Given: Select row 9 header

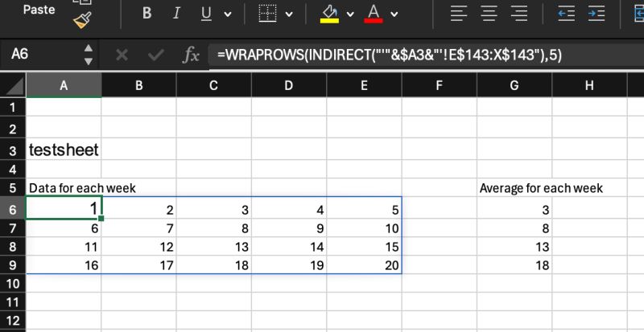Looking at the screenshot, I should tap(13, 265).
